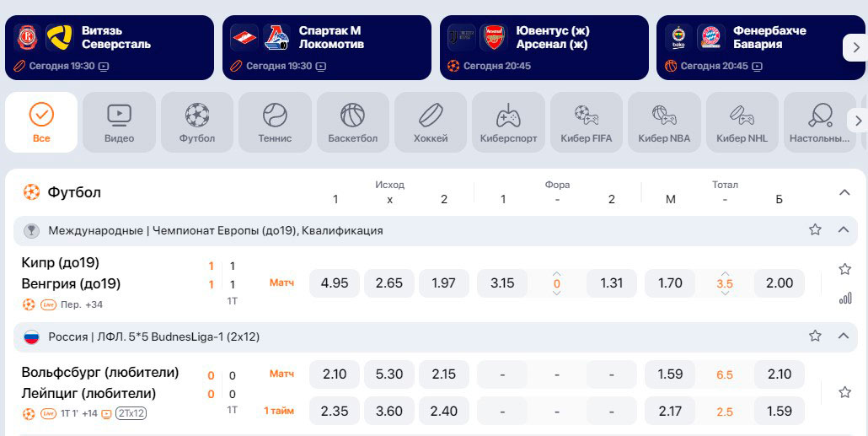
Task: Open Вольфсбург (любители) match link
Action: point(100,372)
